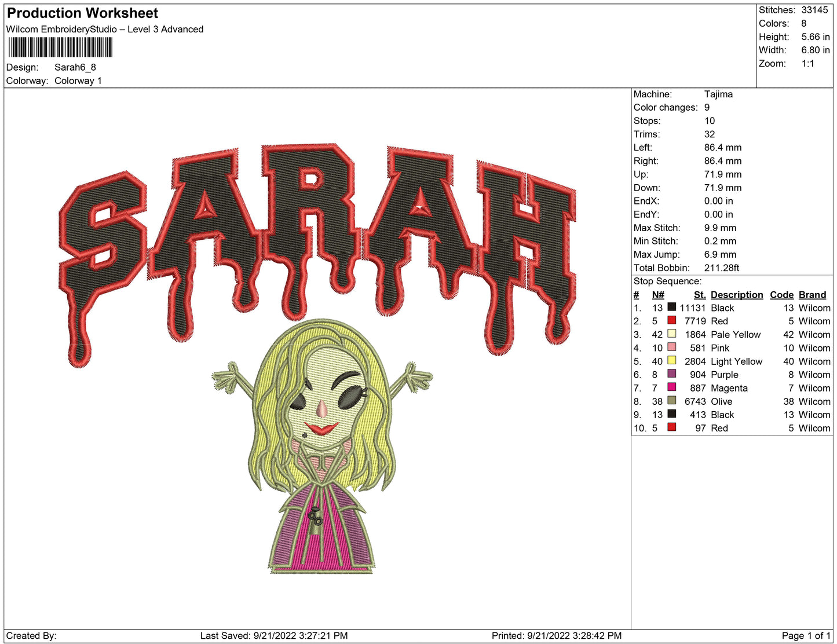Image resolution: width=837 pixels, height=644 pixels.
Task: Click the "Code" column header
Action: pyautogui.click(x=781, y=295)
